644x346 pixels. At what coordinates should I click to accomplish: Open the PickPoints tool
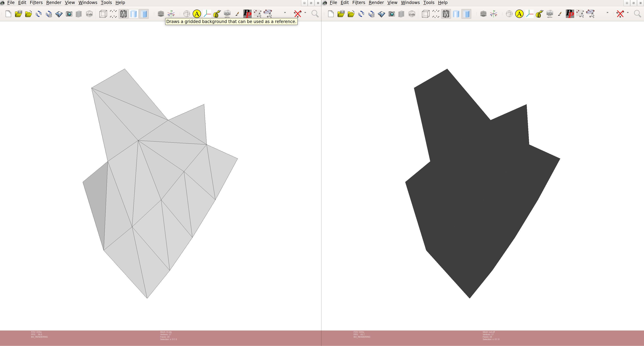247,14
